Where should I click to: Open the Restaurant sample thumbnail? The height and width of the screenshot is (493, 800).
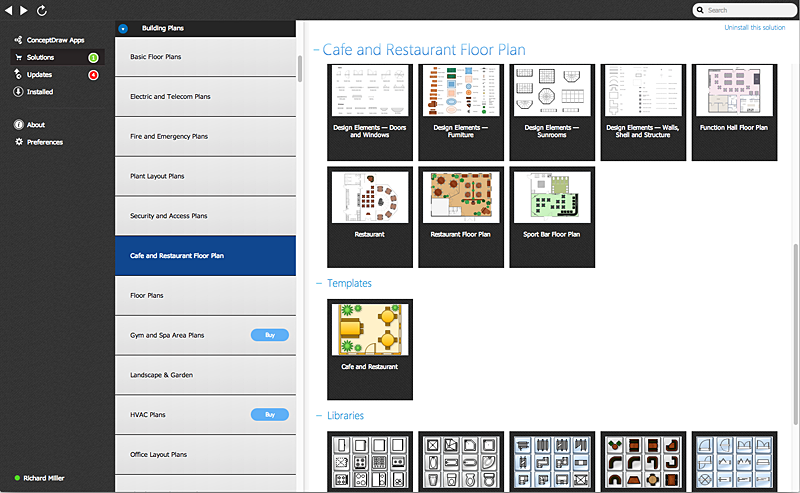[x=370, y=217]
